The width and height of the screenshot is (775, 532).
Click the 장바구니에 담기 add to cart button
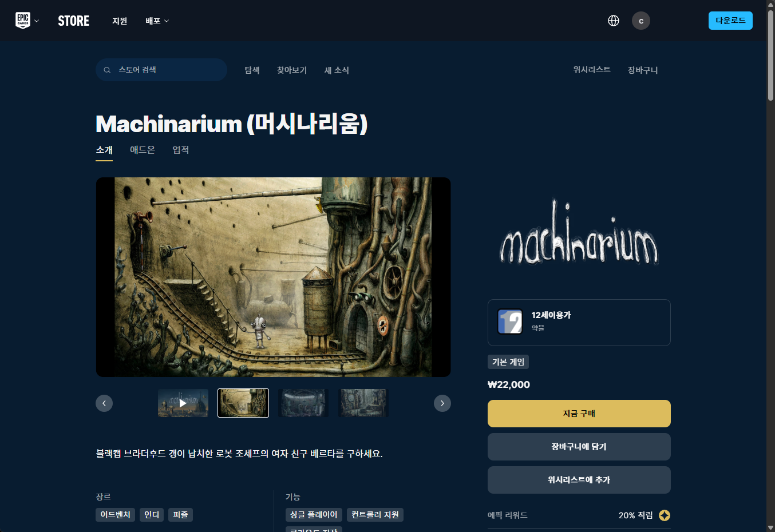pyautogui.click(x=579, y=447)
